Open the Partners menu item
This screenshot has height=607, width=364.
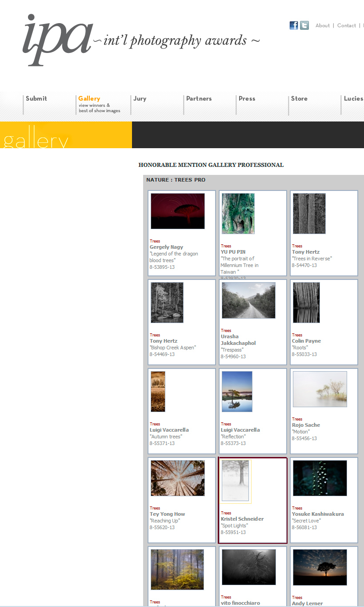[x=199, y=99]
